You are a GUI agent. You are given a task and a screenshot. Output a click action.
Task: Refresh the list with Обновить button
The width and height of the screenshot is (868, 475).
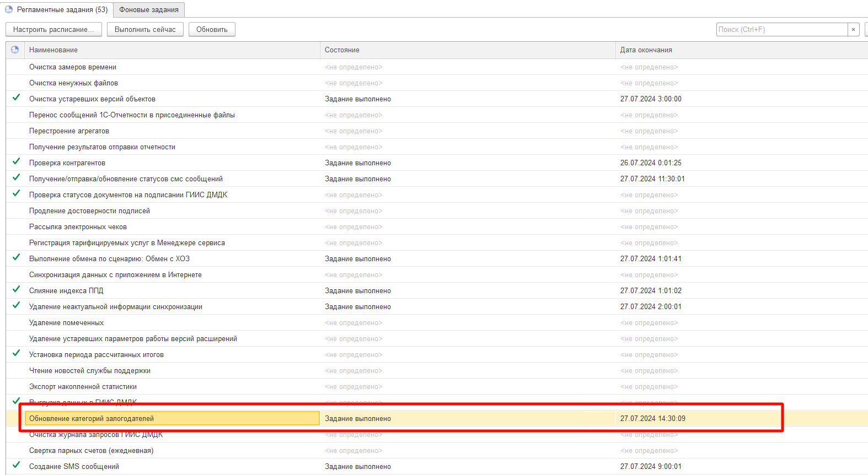(212, 29)
